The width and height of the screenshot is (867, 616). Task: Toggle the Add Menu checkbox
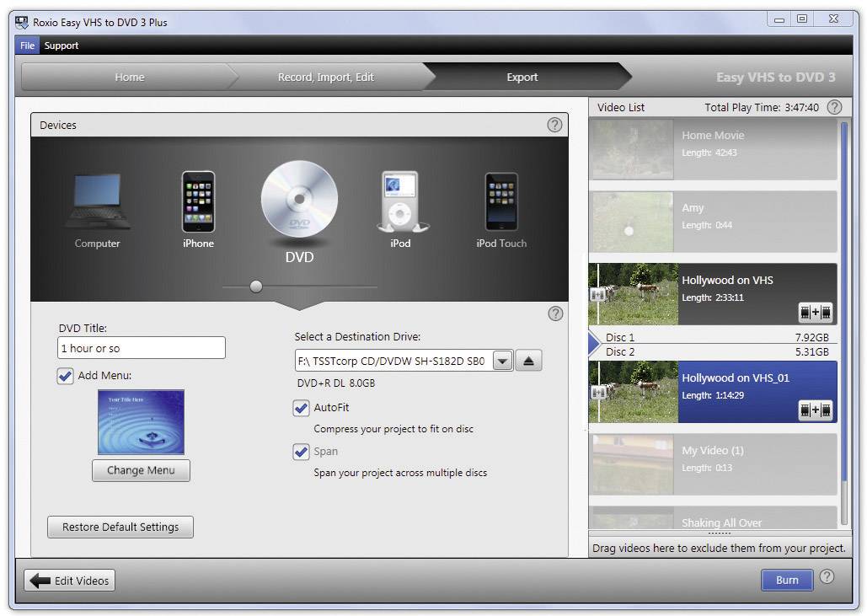point(66,377)
